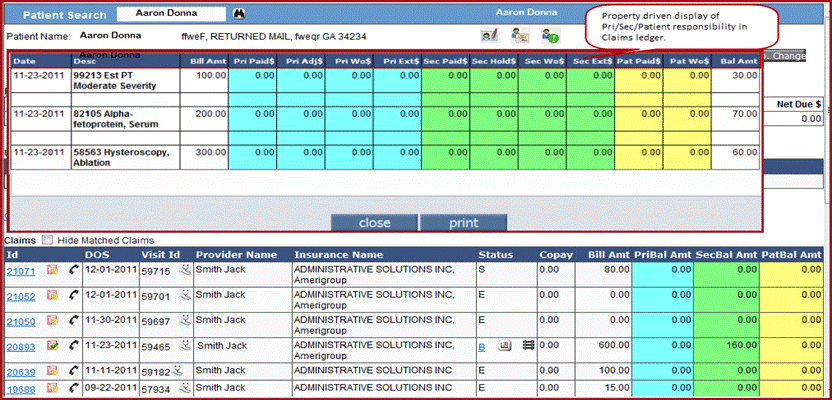Click the Insurance Name column header
Screen dimensions: 832x400
point(339,255)
